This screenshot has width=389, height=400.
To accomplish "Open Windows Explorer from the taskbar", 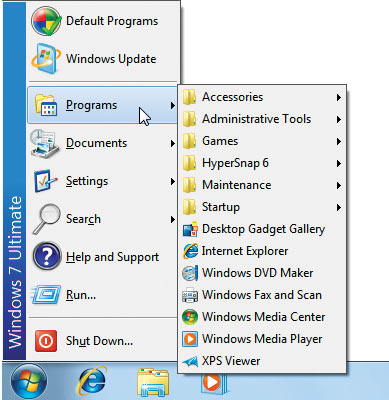I will coord(153,382).
